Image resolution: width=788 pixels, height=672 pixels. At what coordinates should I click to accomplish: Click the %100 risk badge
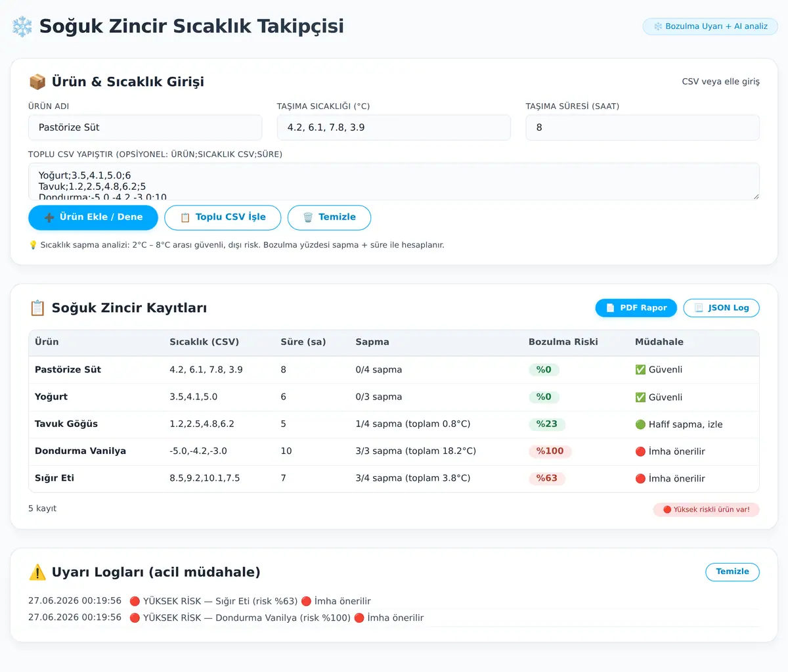point(550,451)
